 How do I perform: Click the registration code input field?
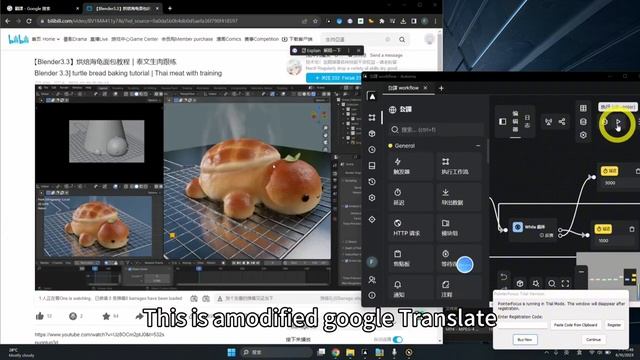[x=522, y=325]
